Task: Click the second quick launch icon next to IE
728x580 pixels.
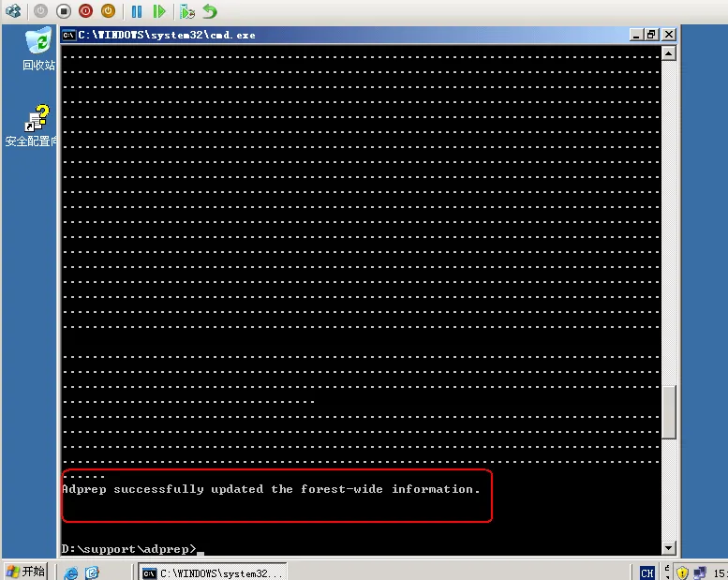Action: [x=93, y=573]
